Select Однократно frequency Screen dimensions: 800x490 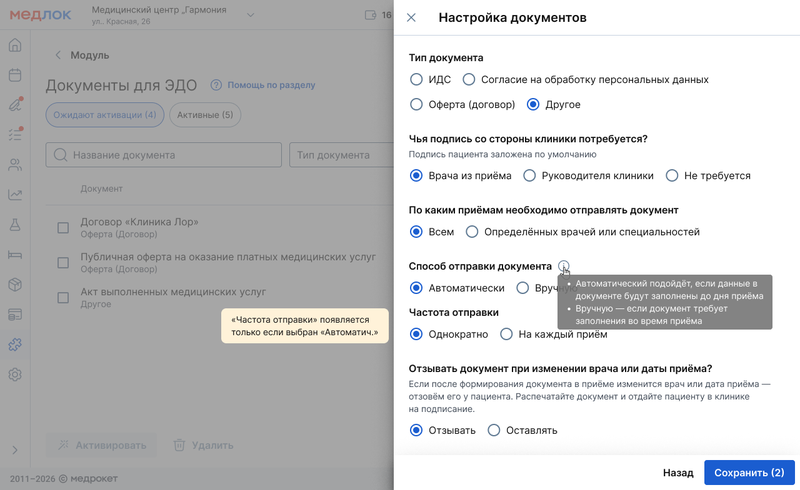pyautogui.click(x=449, y=334)
